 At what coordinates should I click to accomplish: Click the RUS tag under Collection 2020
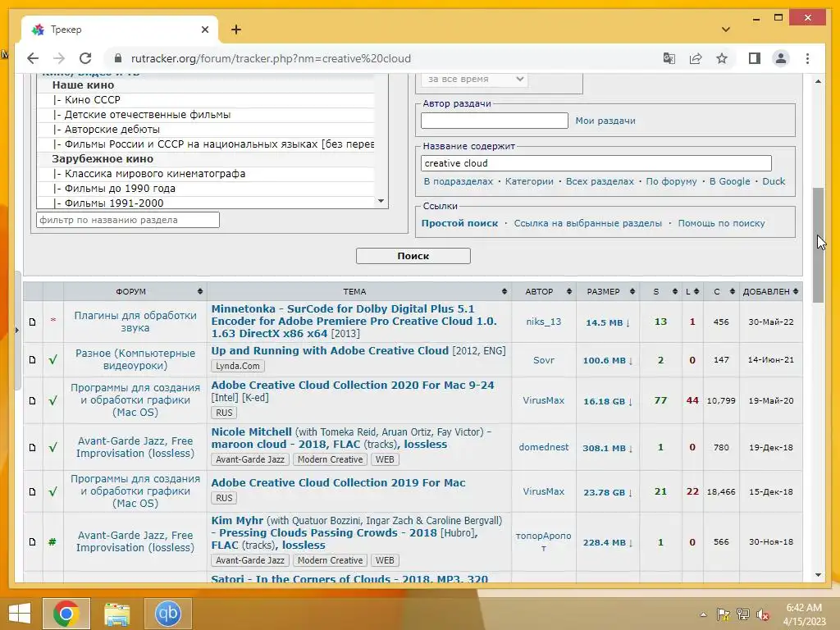[x=224, y=413]
